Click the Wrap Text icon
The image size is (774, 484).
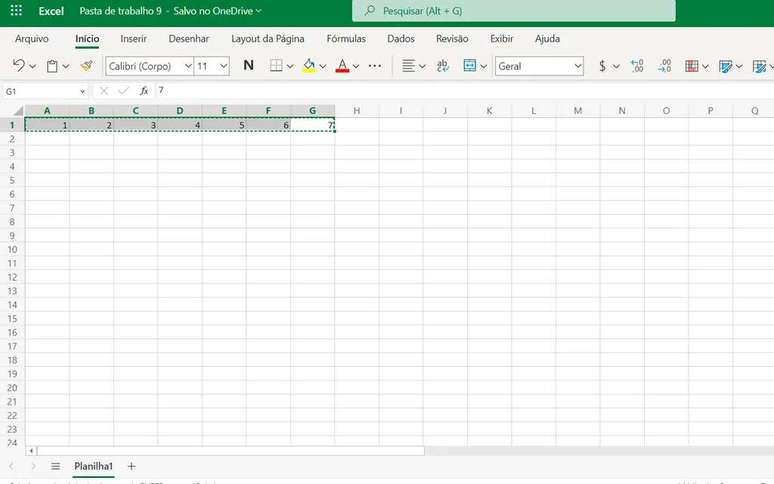[x=442, y=66]
